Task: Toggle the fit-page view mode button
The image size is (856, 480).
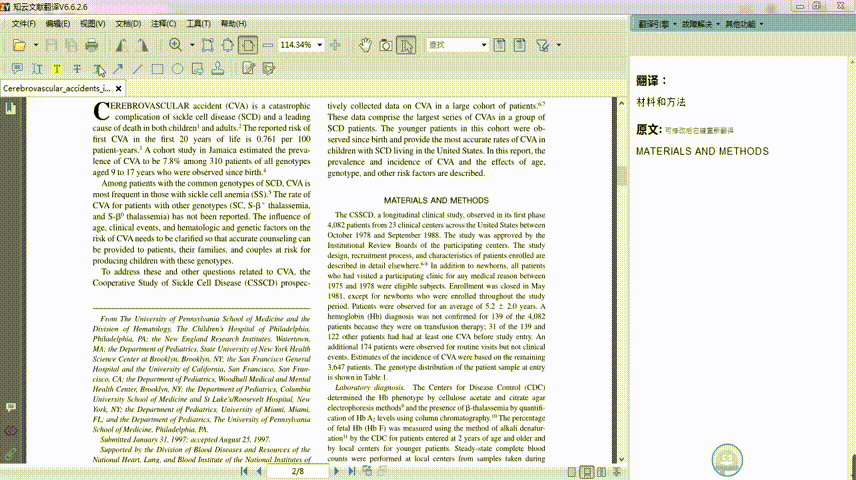Action: pyautogui.click(x=247, y=45)
